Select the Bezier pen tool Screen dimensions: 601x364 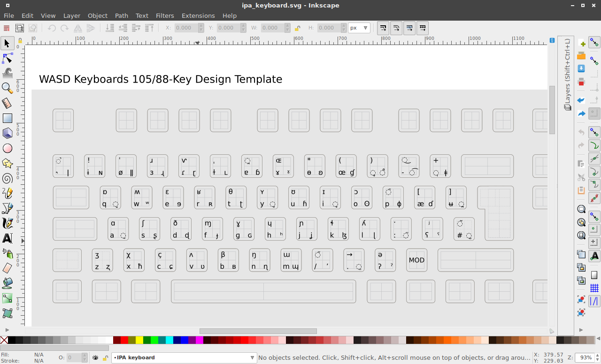pos(7,208)
